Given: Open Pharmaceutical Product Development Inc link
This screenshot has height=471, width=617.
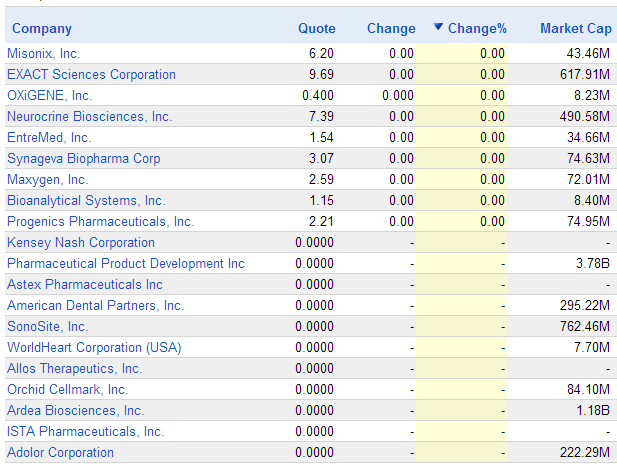Looking at the screenshot, I should click(126, 263).
